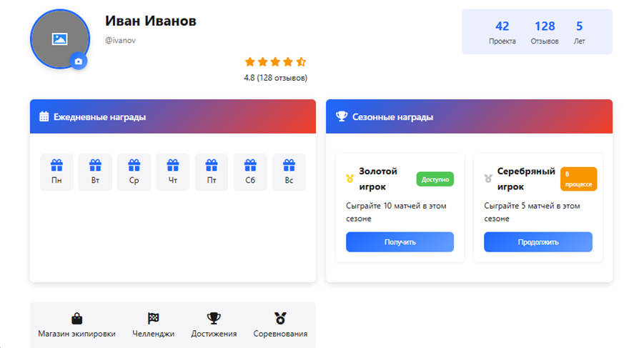Select the Челленджи label
The height and width of the screenshot is (348, 644).
coord(153,334)
